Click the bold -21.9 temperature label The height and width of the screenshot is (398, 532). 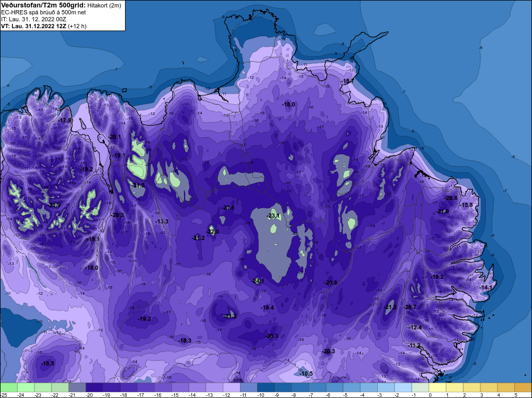point(54,205)
